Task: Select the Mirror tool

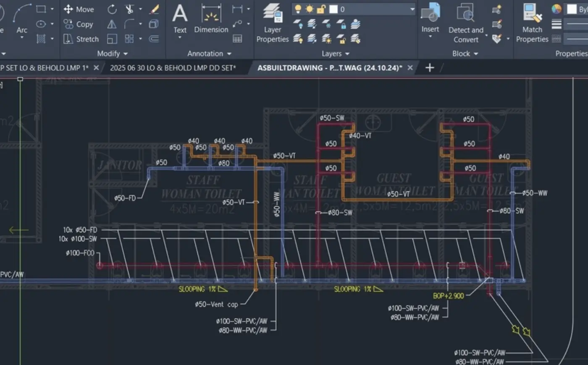Action: [112, 24]
